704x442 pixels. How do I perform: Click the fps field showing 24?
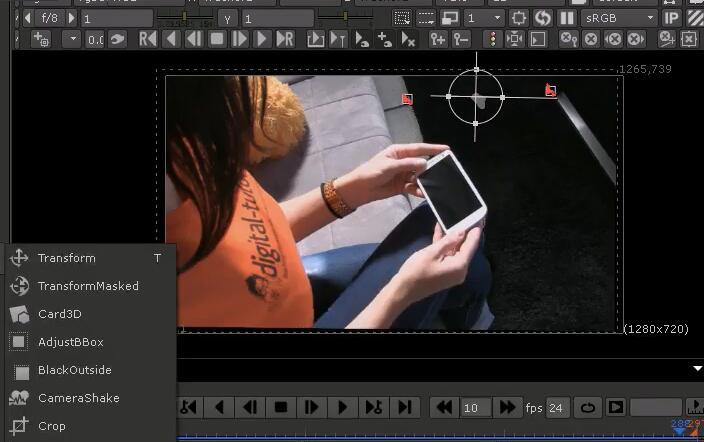[558, 408]
